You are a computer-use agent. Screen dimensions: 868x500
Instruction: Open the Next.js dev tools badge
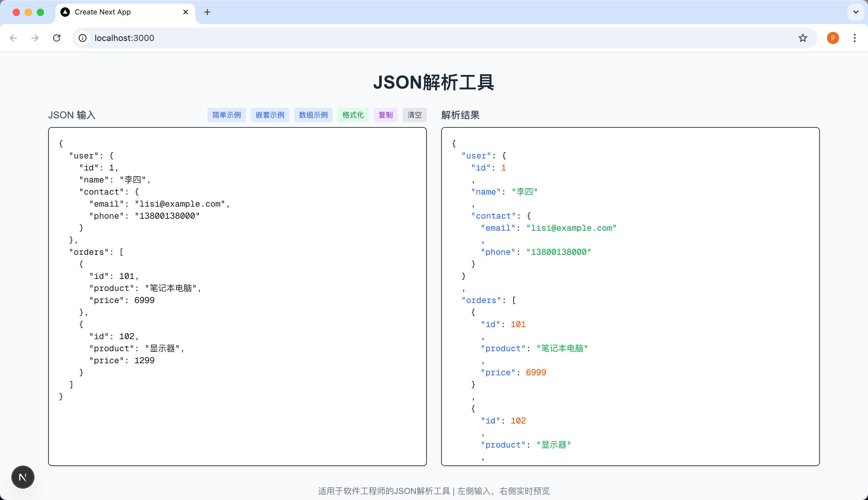(23, 477)
